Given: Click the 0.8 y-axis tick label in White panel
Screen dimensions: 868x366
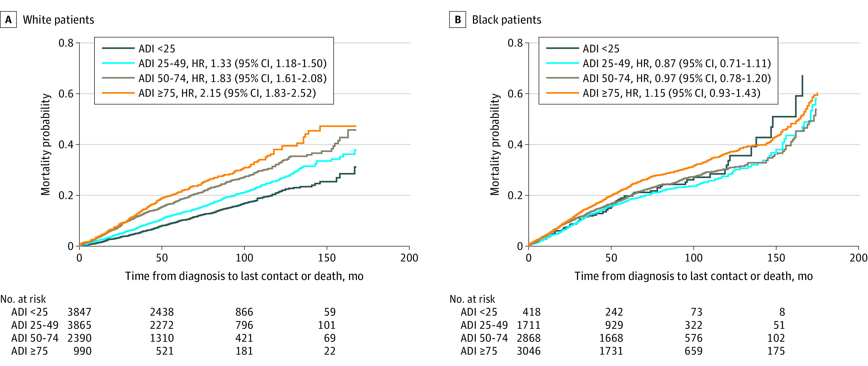Looking at the screenshot, I should pos(66,43).
